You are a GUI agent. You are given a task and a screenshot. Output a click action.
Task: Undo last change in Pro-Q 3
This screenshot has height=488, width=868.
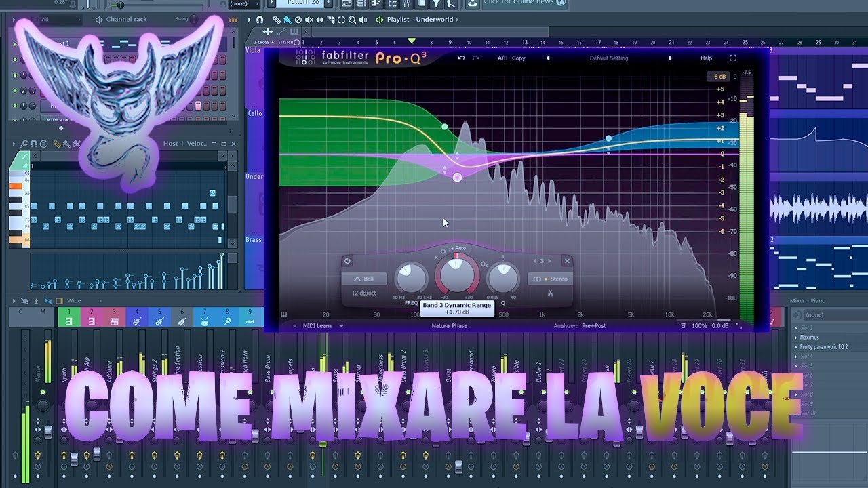pyautogui.click(x=461, y=58)
